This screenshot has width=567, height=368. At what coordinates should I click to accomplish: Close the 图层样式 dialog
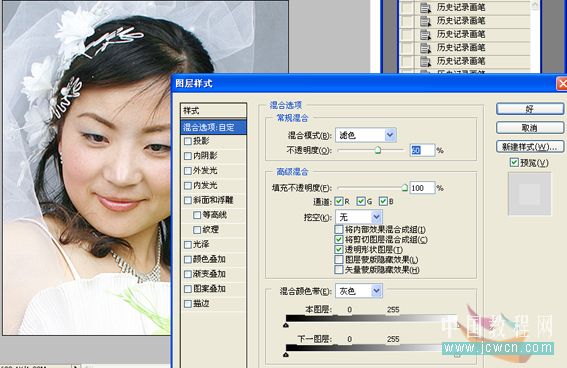562,84
